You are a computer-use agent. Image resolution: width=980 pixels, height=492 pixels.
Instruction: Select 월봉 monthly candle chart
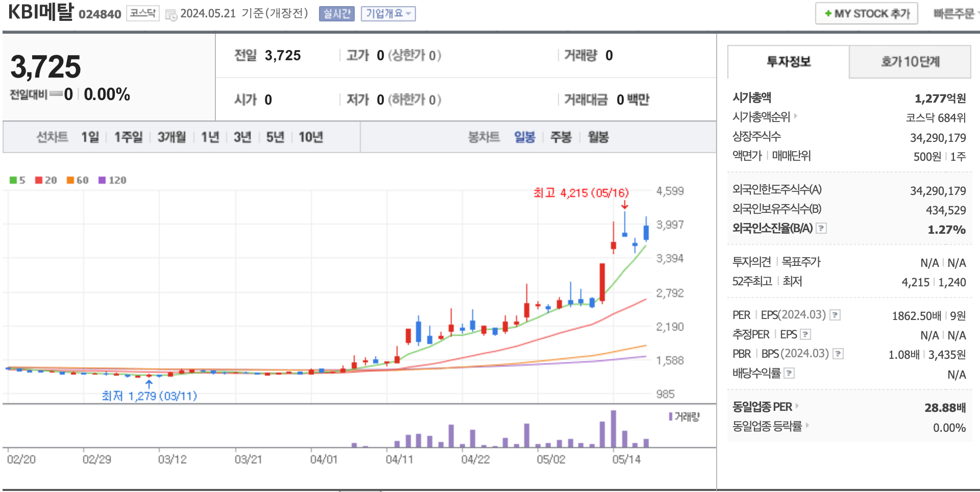tap(599, 137)
